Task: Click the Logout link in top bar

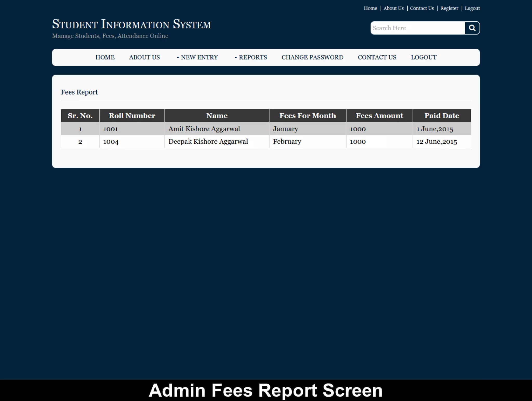Action: [472, 8]
